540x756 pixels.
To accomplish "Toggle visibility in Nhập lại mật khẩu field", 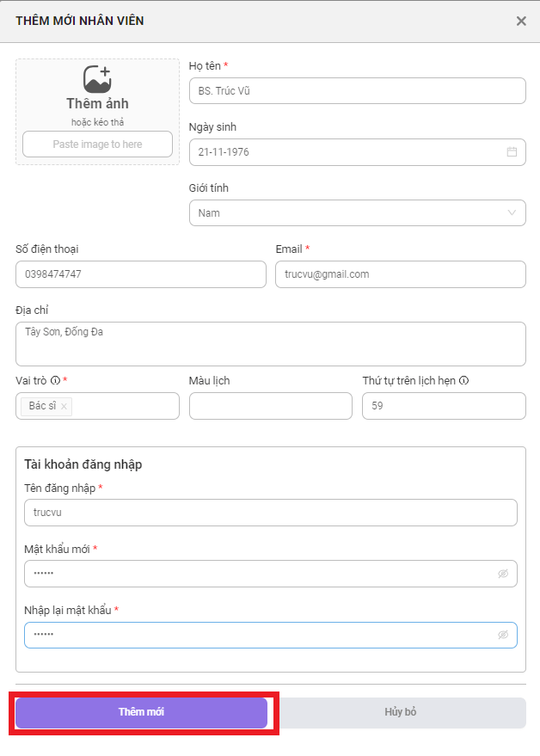I will [503, 635].
